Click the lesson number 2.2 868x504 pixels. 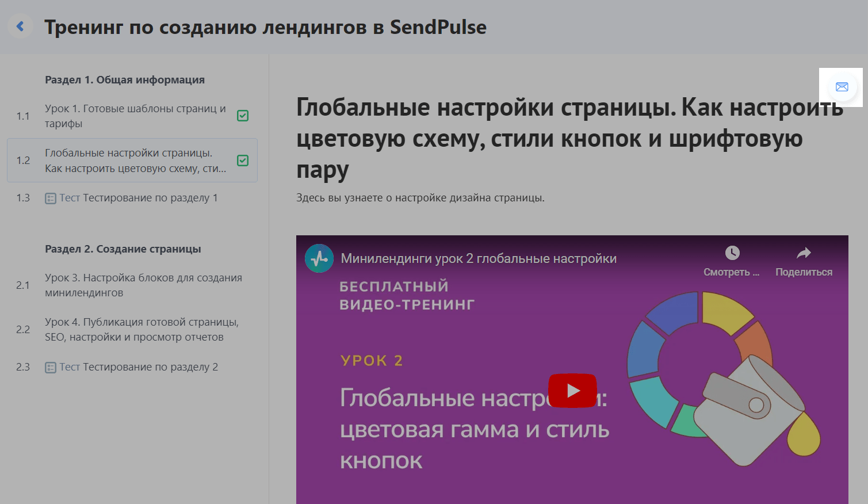pyautogui.click(x=23, y=330)
